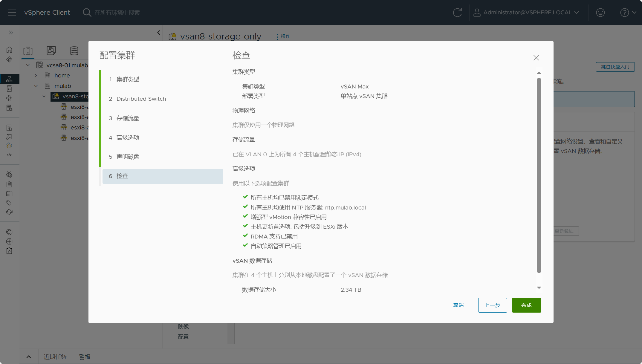This screenshot has width=642, height=364.
Task: Open the Skyline Health clipboard icon
Action: click(x=9, y=251)
